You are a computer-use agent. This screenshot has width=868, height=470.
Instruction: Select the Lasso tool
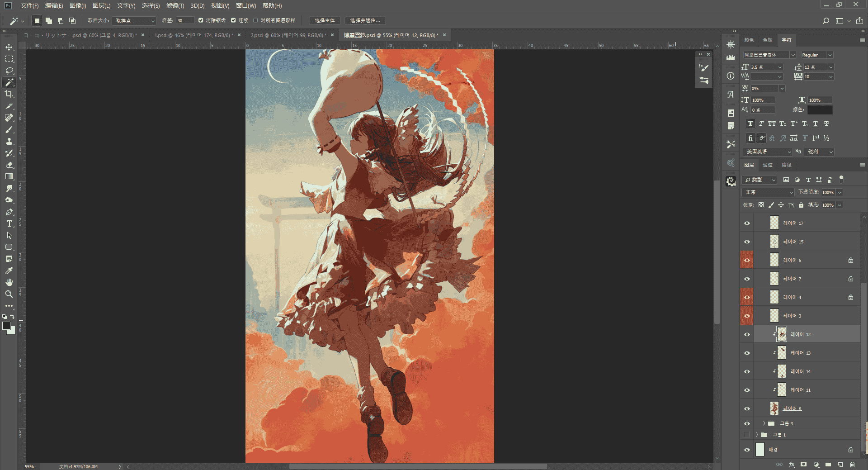click(9, 71)
